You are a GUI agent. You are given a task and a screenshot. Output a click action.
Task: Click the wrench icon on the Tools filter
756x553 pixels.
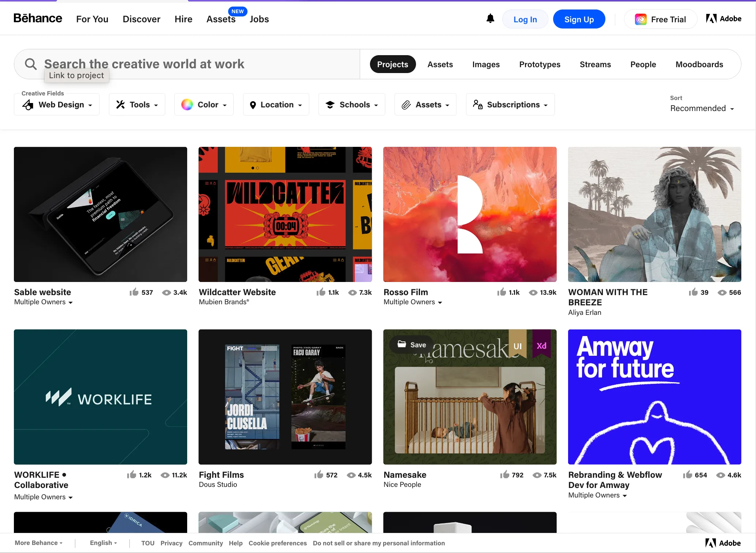pos(120,104)
